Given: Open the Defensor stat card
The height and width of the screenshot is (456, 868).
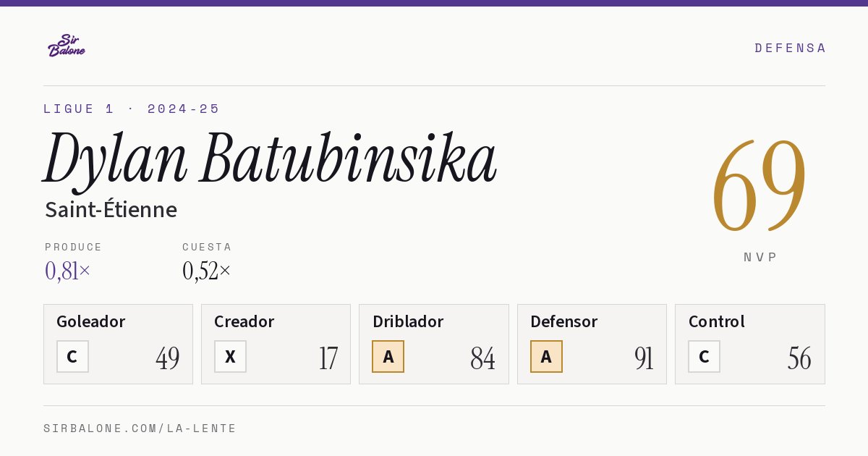Looking at the screenshot, I should click(592, 344).
